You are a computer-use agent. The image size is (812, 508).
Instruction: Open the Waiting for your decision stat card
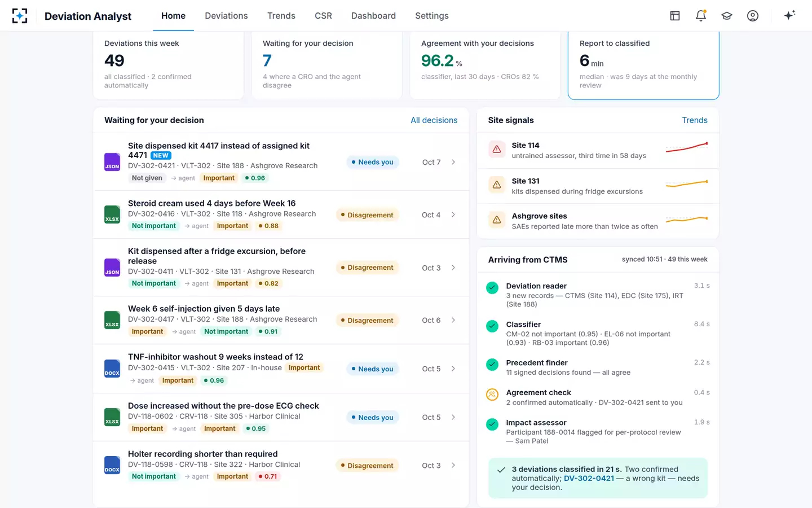tap(326, 65)
